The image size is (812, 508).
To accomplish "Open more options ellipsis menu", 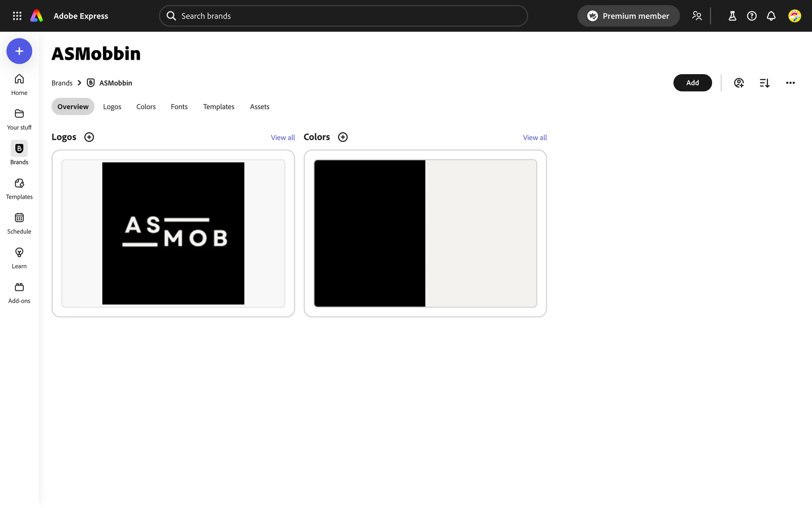I will 790,83.
